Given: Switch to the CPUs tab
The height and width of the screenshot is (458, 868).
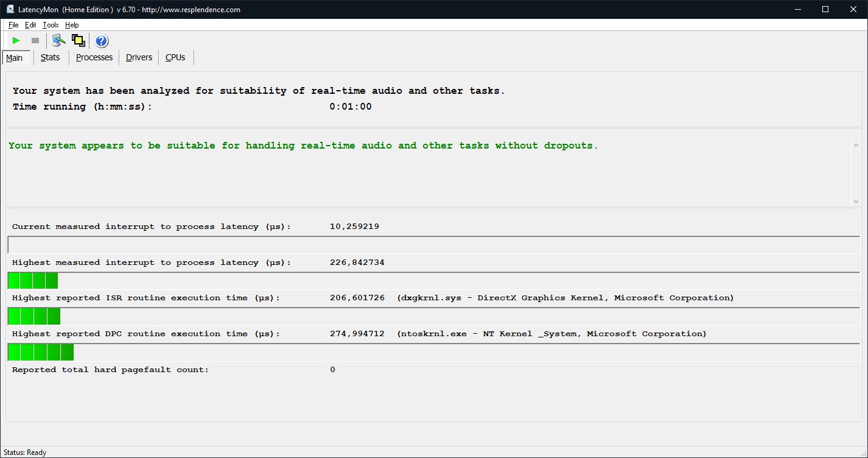Looking at the screenshot, I should tap(175, 57).
